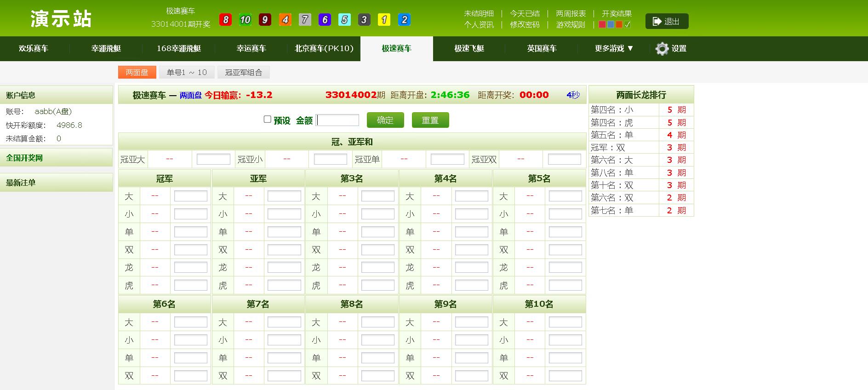868x390 pixels.
Task: Click the green number 10 ball
Action: 245,20
